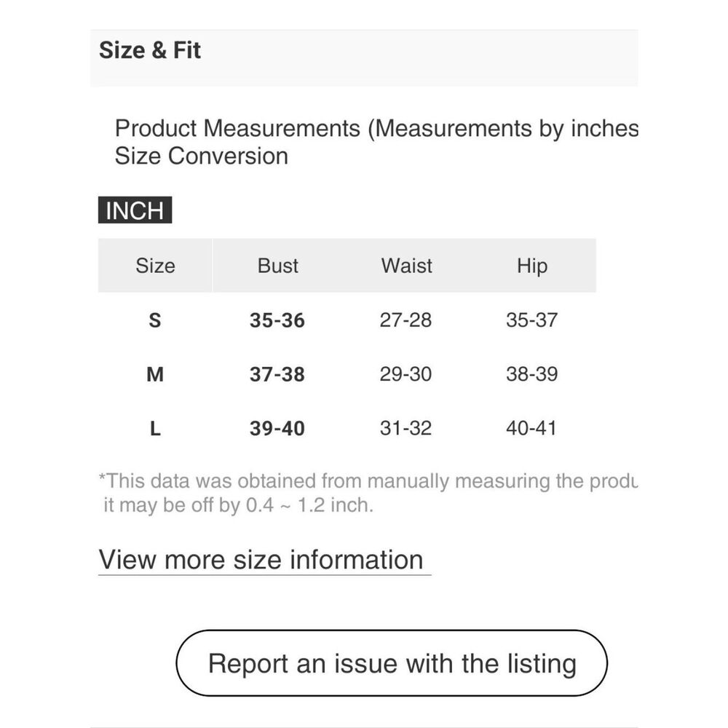This screenshot has width=728, height=728.
Task: Click the 39-40 bust measurement for size L
Action: click(x=277, y=428)
